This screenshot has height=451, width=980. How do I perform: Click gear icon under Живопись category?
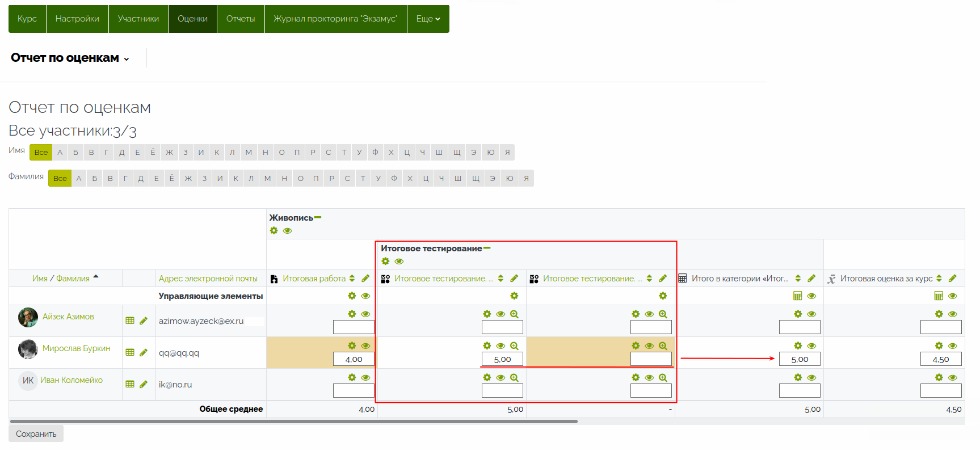pyautogui.click(x=274, y=231)
